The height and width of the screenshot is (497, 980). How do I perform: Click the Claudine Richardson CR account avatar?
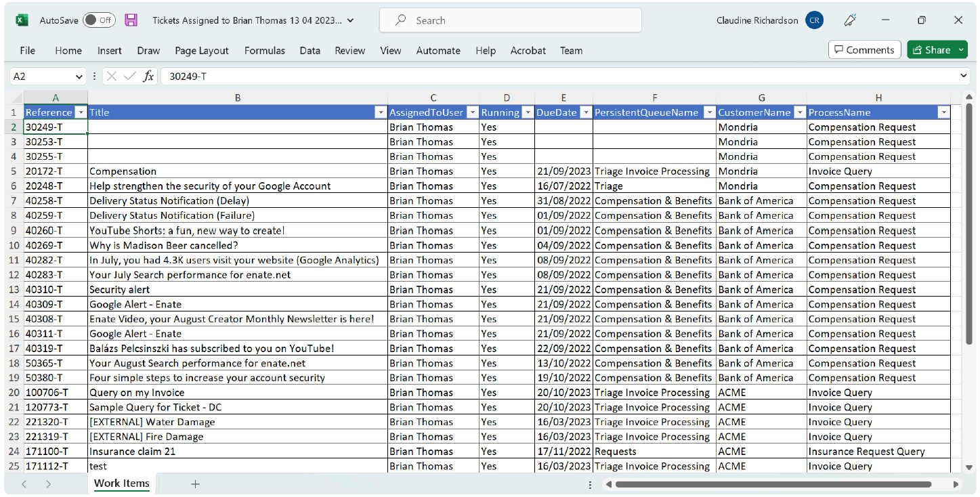[814, 20]
